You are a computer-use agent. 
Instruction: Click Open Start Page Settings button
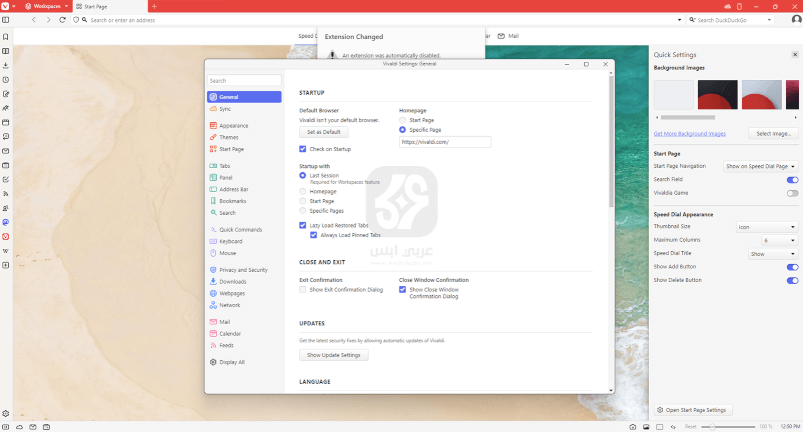pos(693,410)
